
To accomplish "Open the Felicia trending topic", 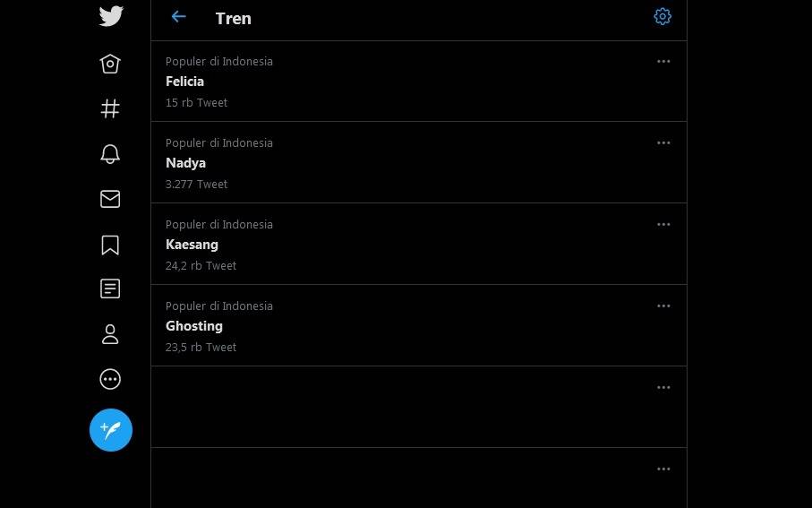I will [184, 82].
